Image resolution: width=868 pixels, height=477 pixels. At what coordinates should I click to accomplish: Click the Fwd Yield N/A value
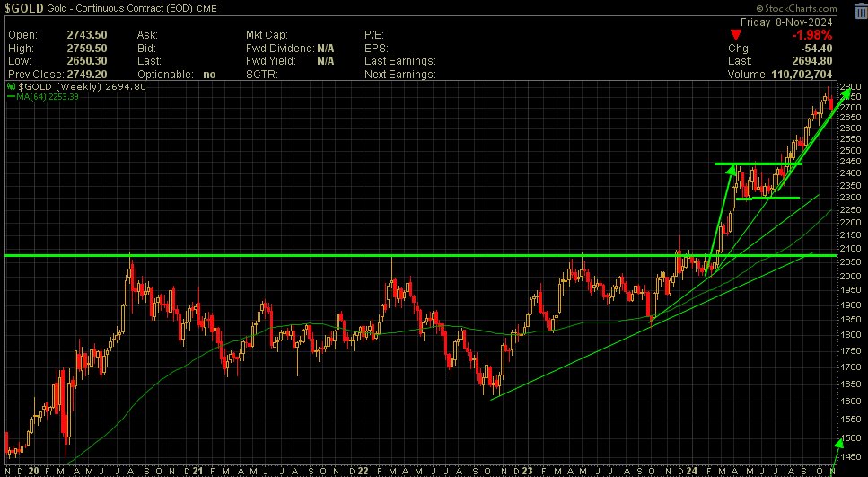pyautogui.click(x=326, y=61)
